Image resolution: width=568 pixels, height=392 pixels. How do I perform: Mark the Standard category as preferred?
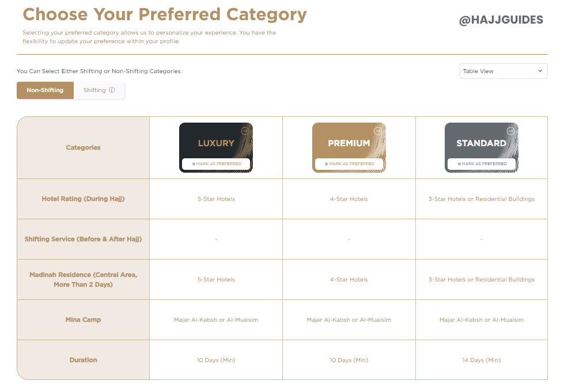click(482, 164)
